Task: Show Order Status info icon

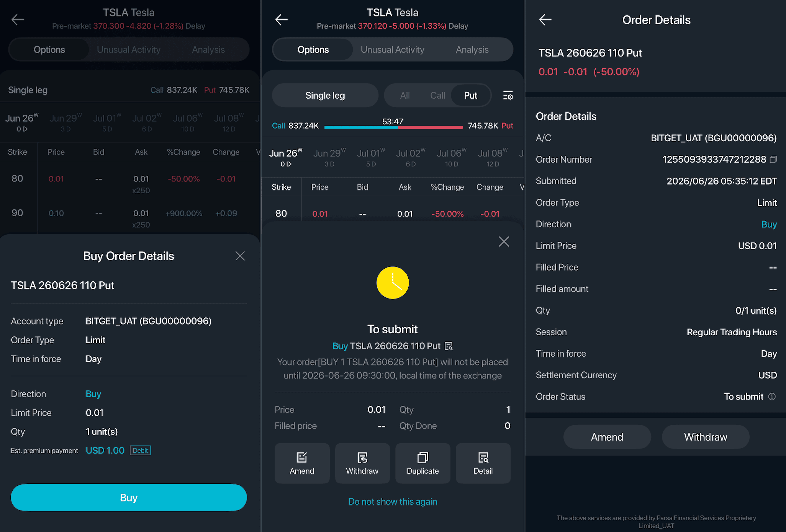Action: [x=772, y=397]
